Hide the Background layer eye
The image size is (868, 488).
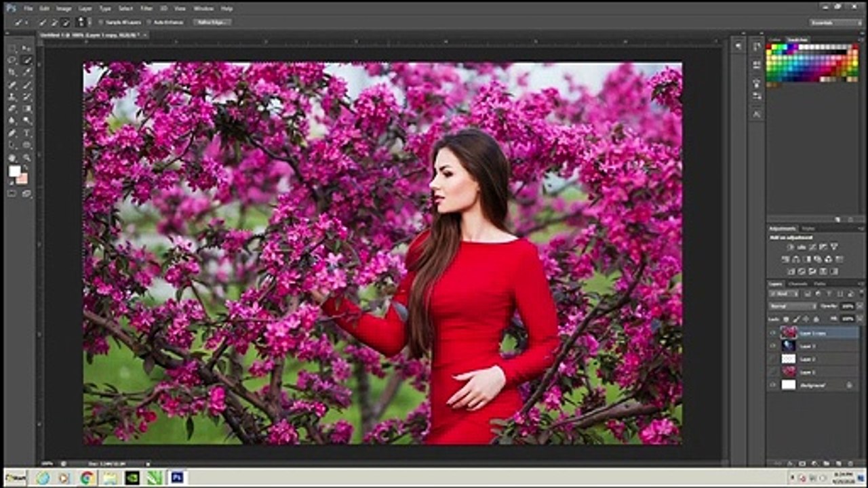click(x=773, y=385)
